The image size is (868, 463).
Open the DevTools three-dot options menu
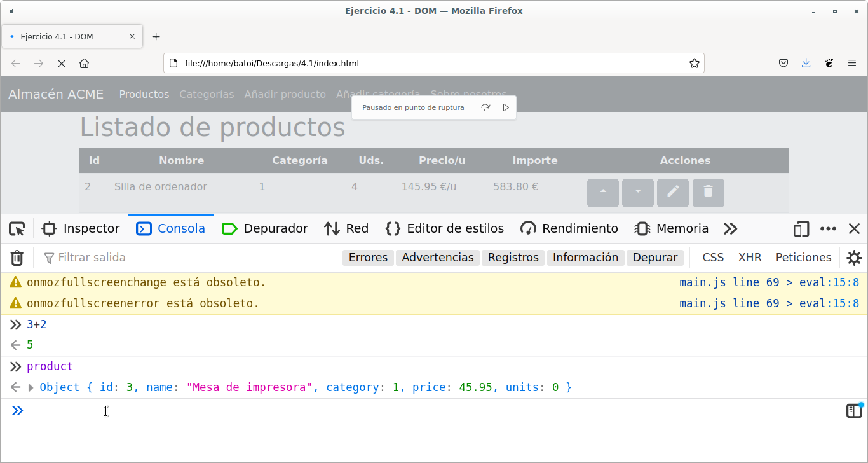pos(828,229)
